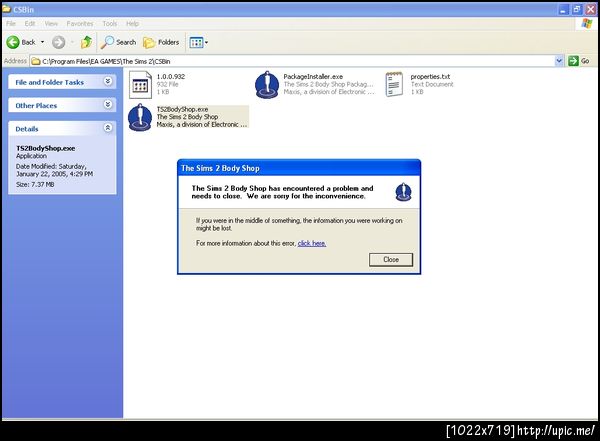The image size is (600, 441).
Task: Click the Back arrow icon
Action: [x=13, y=42]
